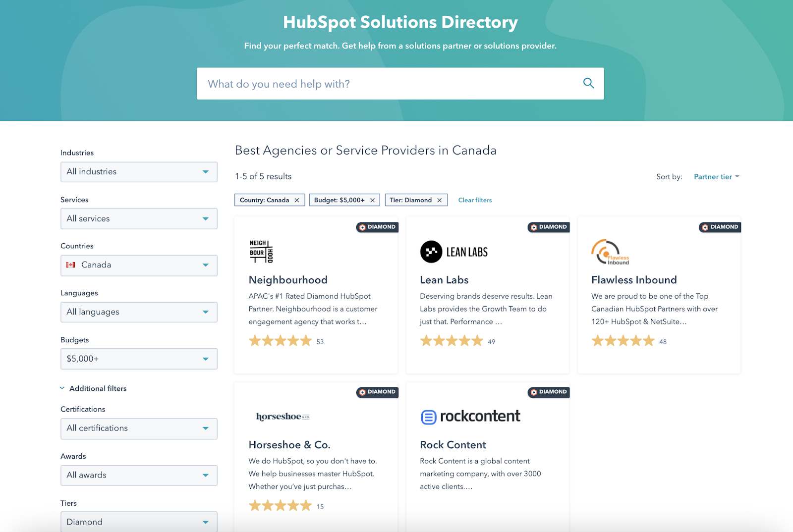Open the All industries dropdown
The height and width of the screenshot is (532, 793).
pyautogui.click(x=139, y=172)
